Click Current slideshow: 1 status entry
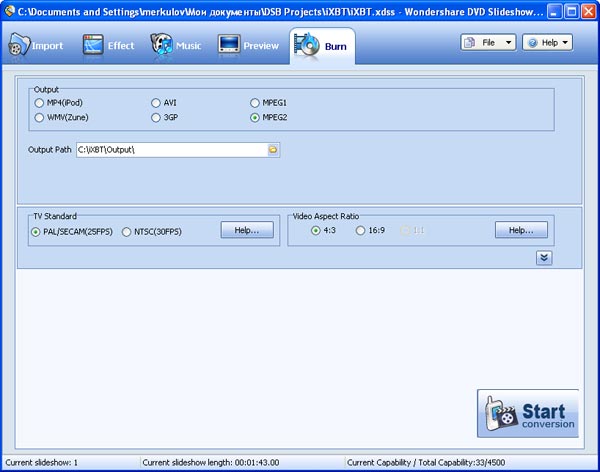 (41, 462)
